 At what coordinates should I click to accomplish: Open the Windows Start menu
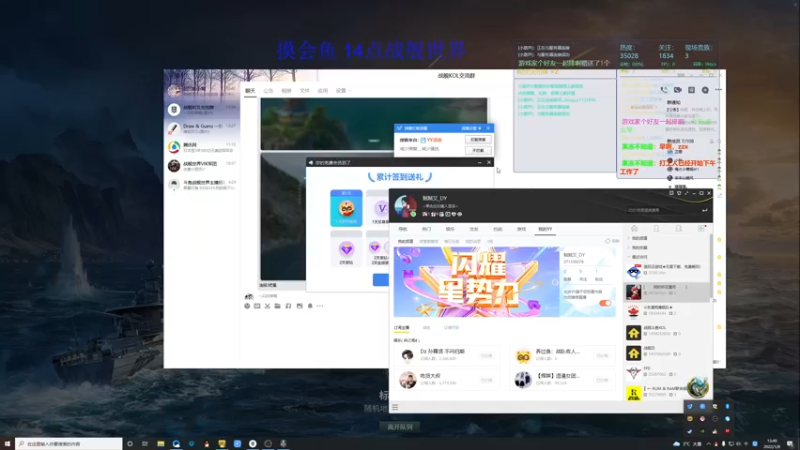(7, 444)
